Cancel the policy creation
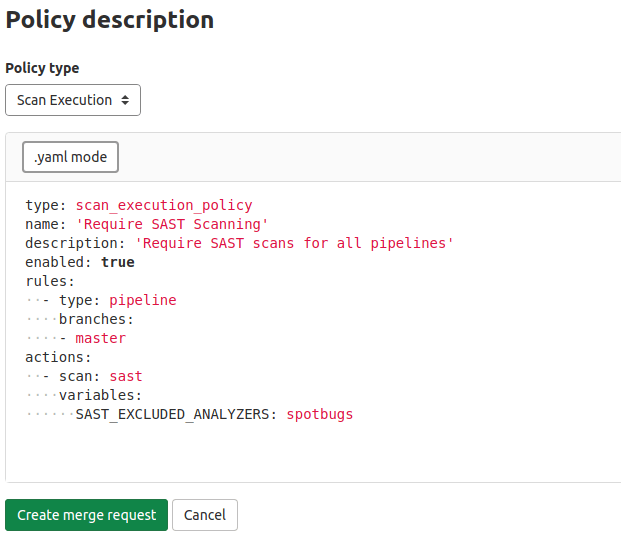Screen dimensions: 621x542 click(x=205, y=515)
